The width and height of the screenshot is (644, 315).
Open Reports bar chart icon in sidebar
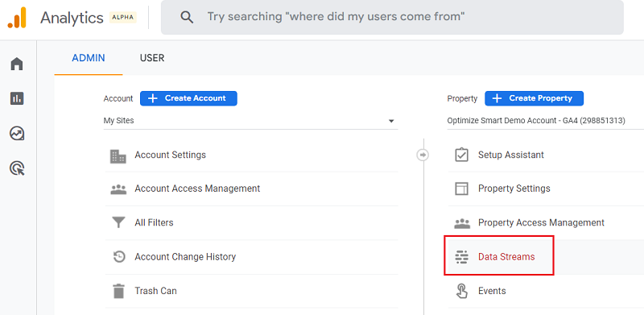point(17,98)
